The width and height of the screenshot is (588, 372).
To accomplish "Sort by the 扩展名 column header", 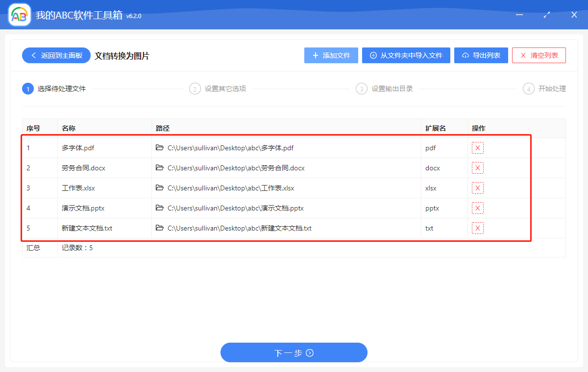I will pos(435,128).
